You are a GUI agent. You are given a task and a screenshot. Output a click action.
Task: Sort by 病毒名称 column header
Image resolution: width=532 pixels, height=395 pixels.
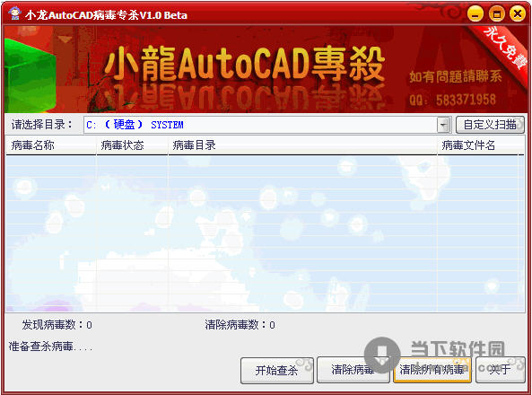tap(51, 145)
